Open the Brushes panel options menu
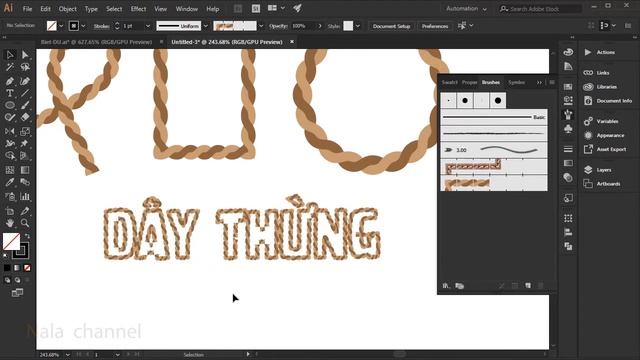This screenshot has width=640, height=360. click(551, 82)
